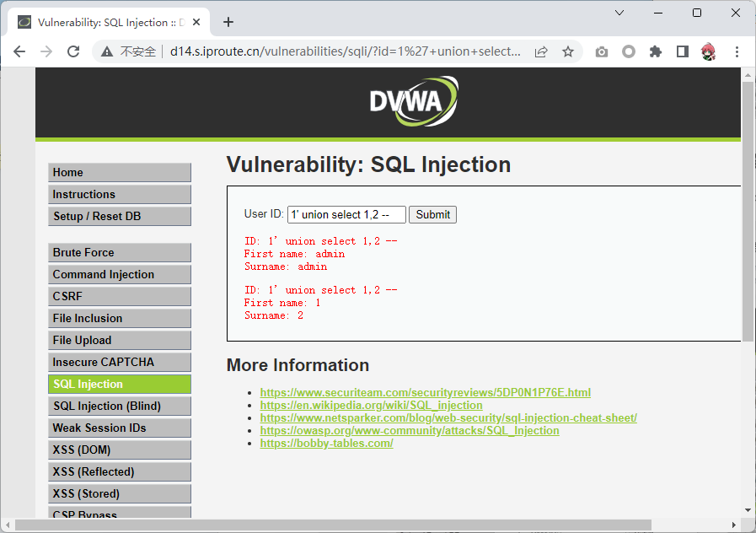Open the bobby-tables.com link

coord(326,443)
